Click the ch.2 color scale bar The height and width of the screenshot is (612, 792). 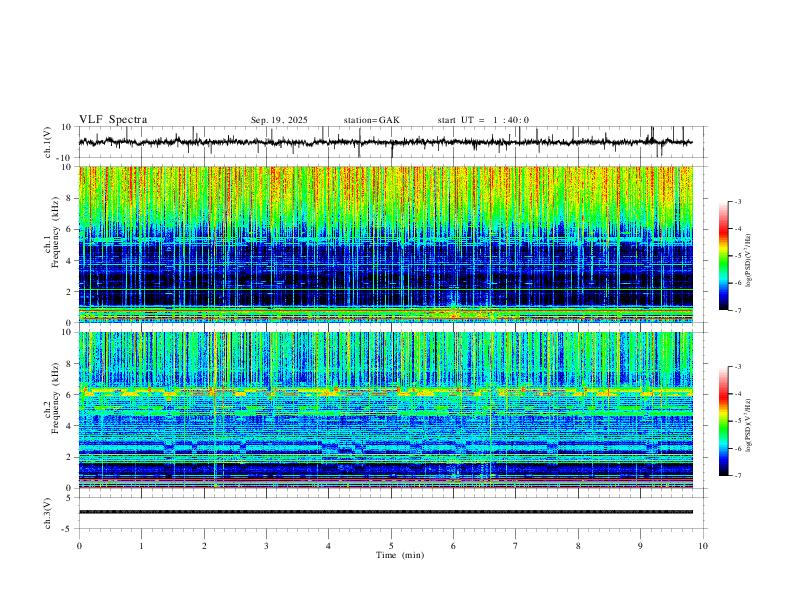(x=723, y=421)
